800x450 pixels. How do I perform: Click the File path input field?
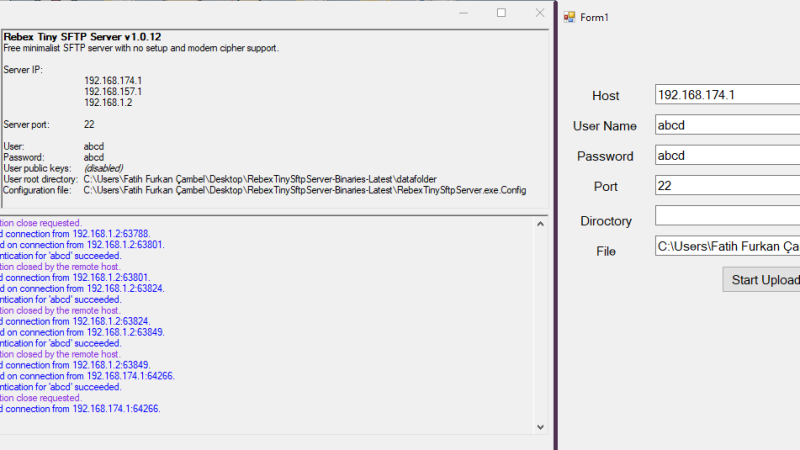tap(728, 246)
